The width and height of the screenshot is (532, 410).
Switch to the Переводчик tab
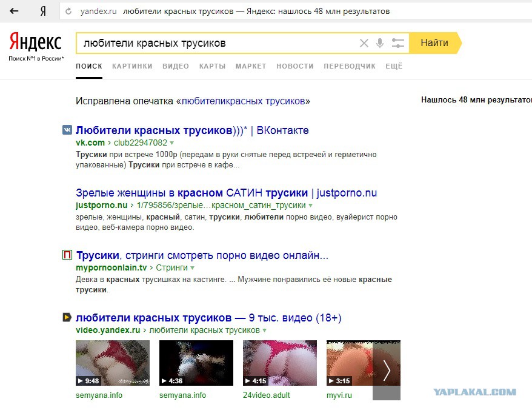point(350,66)
